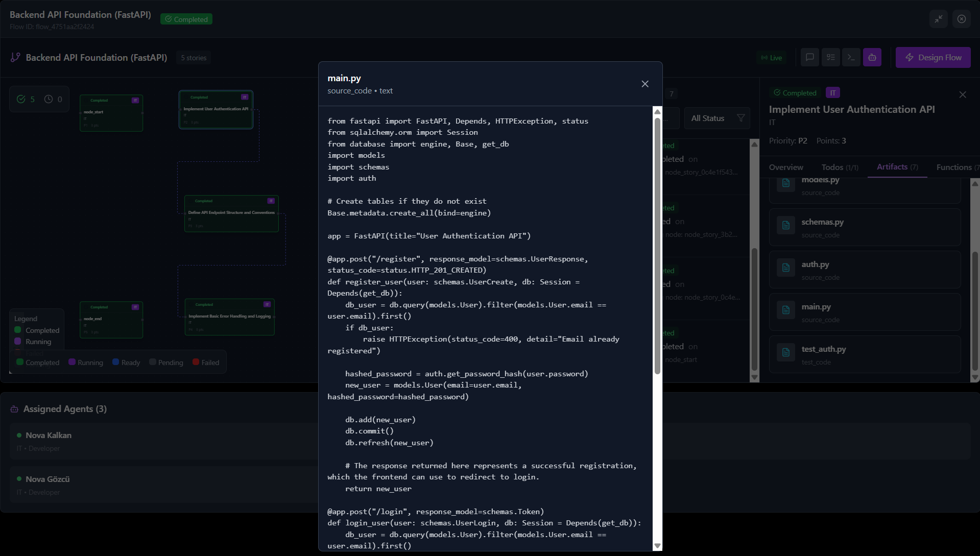Open the All Status filter dropdown

(x=717, y=118)
